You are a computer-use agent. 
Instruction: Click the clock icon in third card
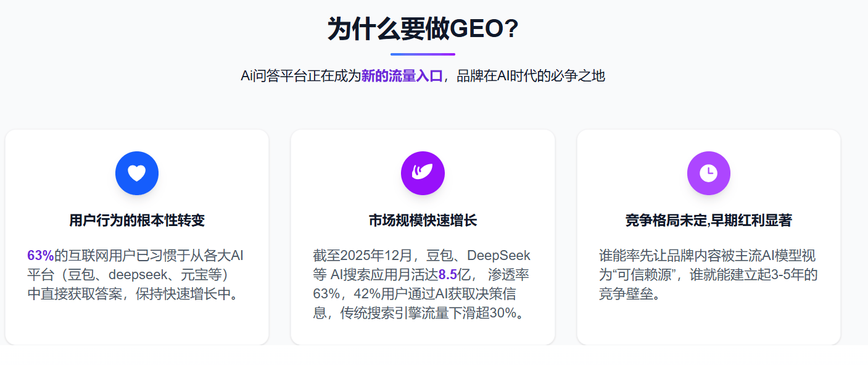(708, 173)
